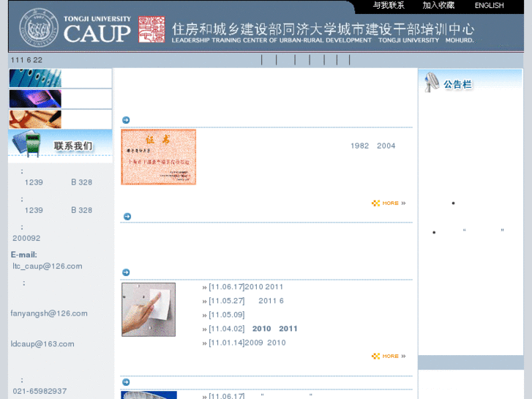Image resolution: width=532 pixels, height=399 pixels.
Task: Open the orange certificate image
Action: pyautogui.click(x=159, y=157)
